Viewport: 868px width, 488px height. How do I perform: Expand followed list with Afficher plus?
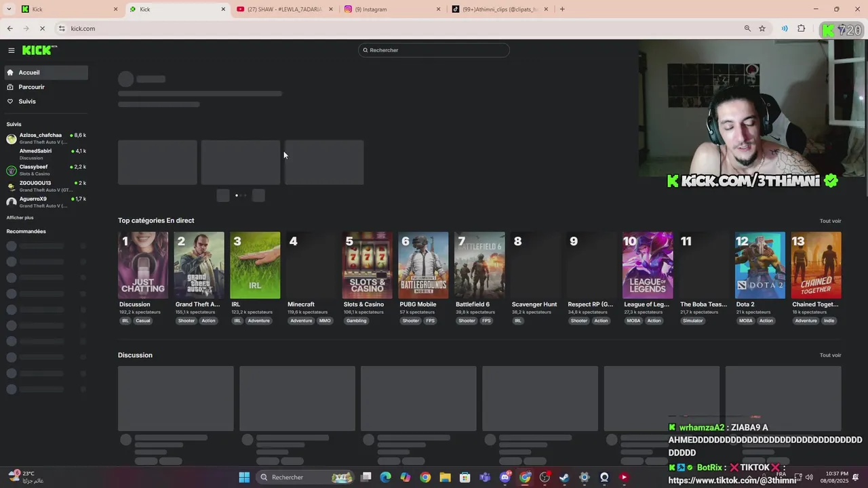click(20, 218)
